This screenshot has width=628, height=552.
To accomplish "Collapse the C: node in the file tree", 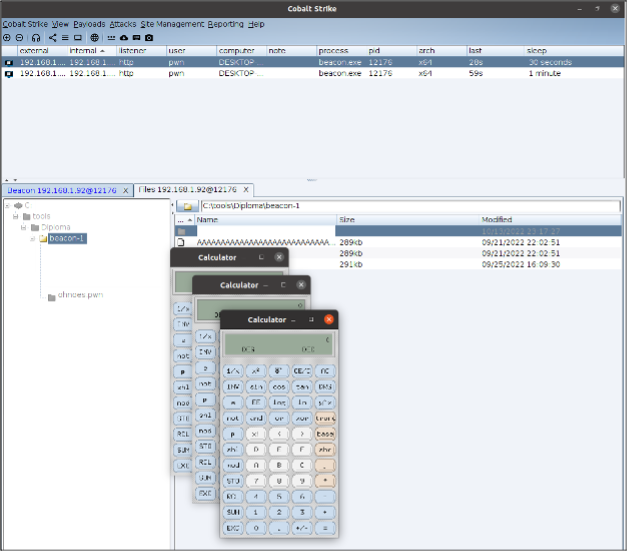I will coord(8,205).
